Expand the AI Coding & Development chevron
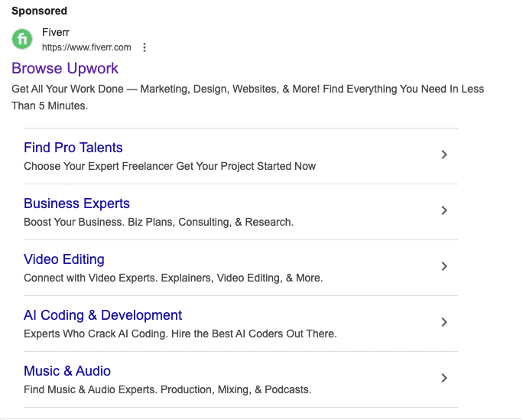The height and width of the screenshot is (420, 523). point(444,322)
